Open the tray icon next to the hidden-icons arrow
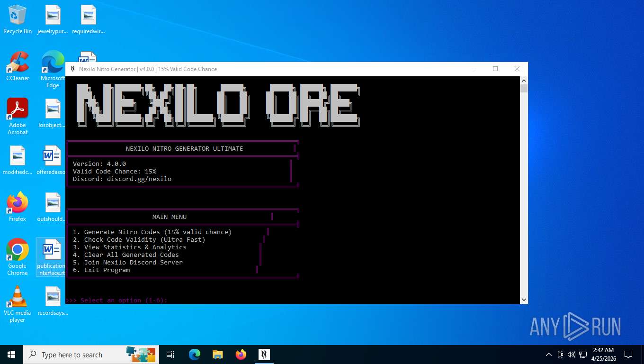 click(x=560, y=355)
